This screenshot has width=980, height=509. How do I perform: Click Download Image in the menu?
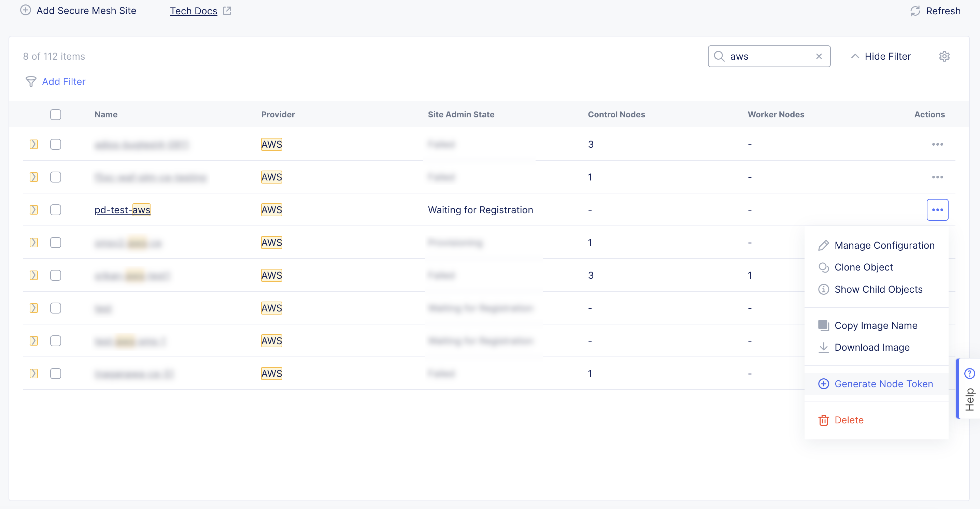pyautogui.click(x=871, y=347)
